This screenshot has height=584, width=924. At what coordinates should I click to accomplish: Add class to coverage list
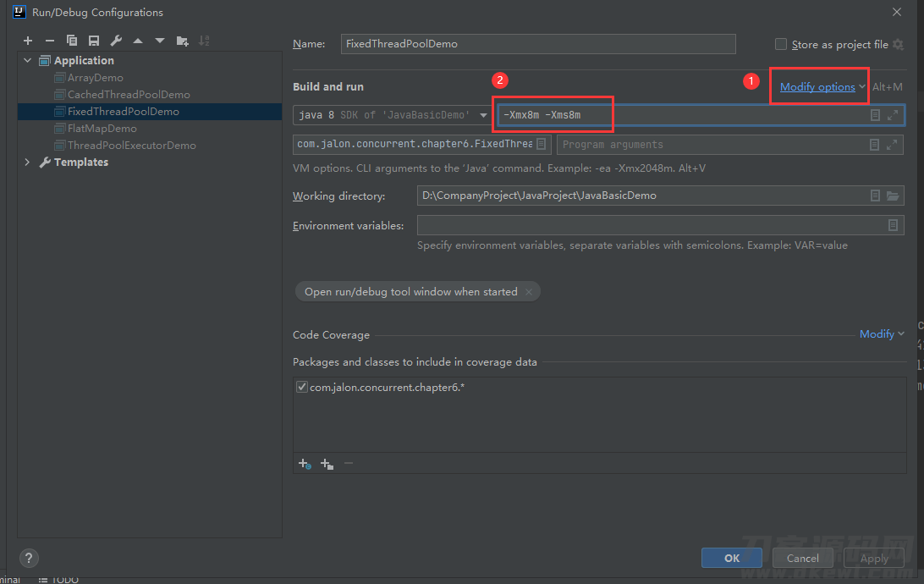point(305,464)
